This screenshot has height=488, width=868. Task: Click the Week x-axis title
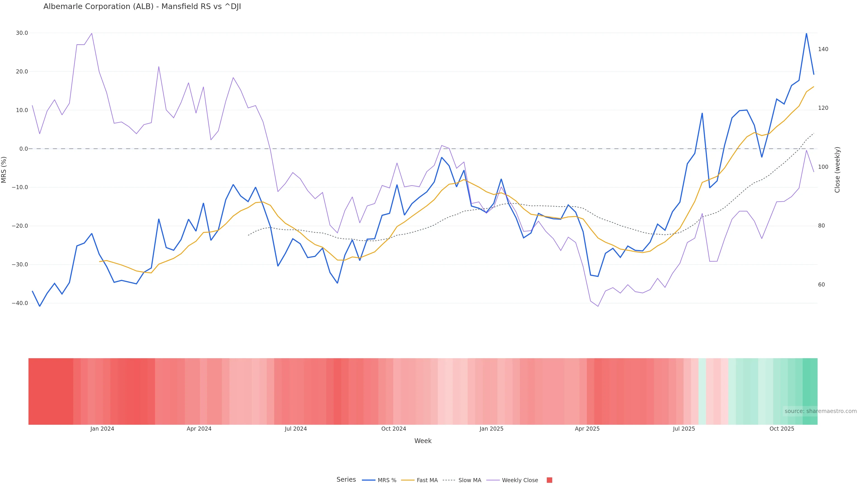tap(422, 441)
